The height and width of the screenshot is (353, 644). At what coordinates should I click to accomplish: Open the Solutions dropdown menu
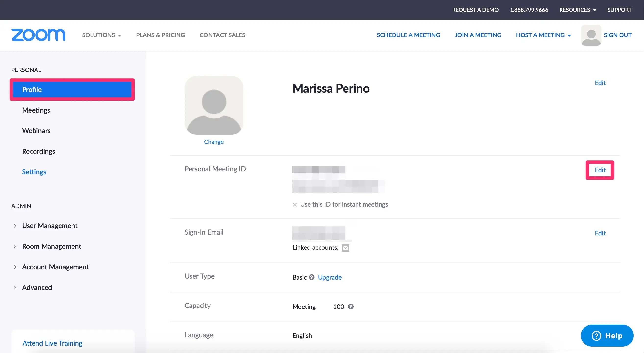(x=102, y=35)
